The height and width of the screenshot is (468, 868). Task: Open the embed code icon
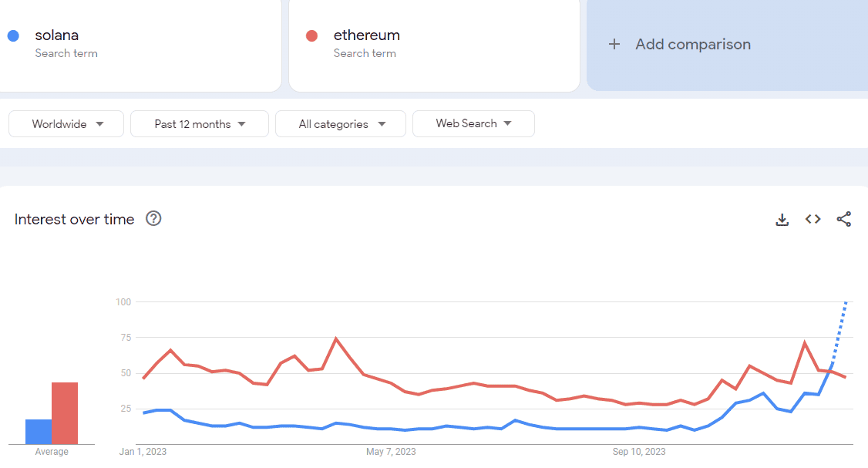point(812,220)
